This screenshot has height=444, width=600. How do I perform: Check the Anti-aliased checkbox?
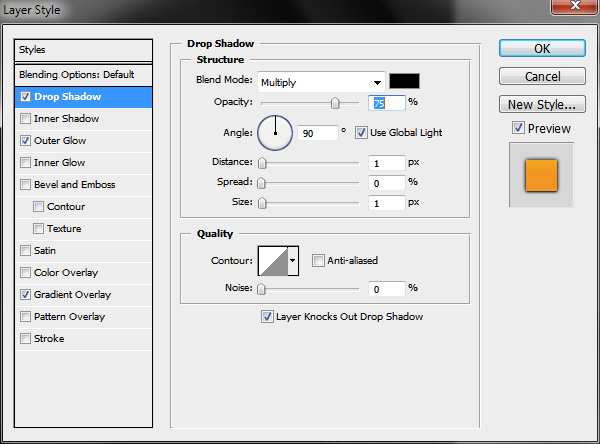tap(318, 261)
